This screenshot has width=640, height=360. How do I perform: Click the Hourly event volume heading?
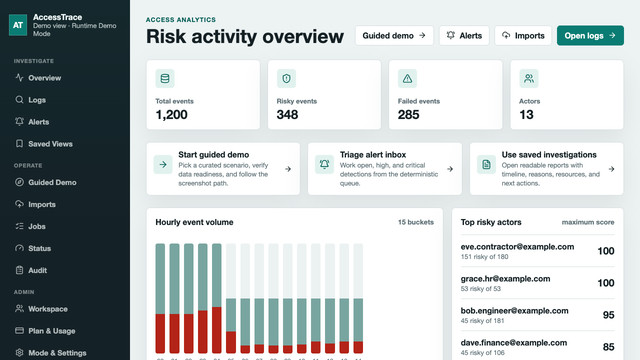point(194,222)
